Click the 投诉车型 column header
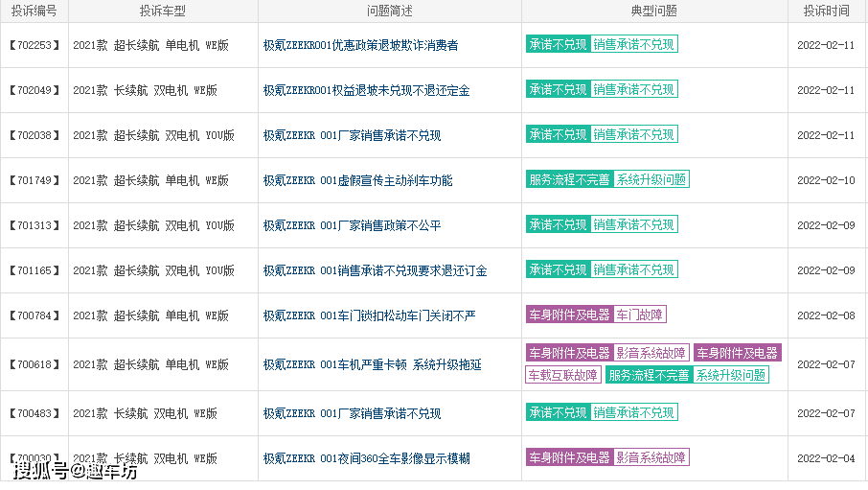The height and width of the screenshot is (490, 868). 163,12
